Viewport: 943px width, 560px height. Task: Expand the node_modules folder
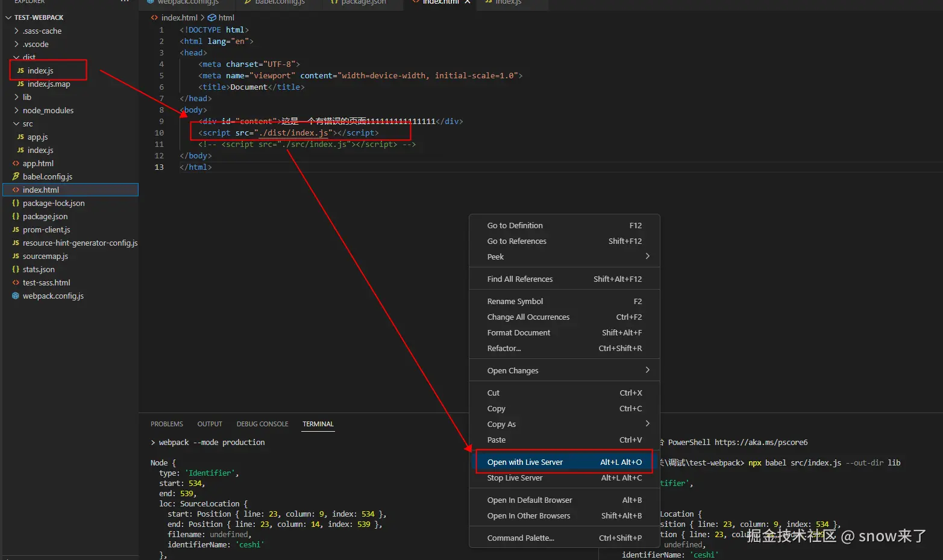pyautogui.click(x=48, y=110)
